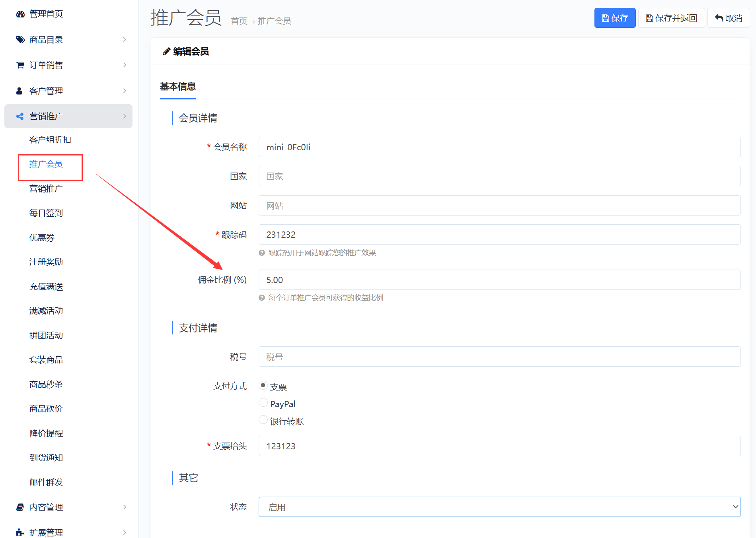756x538 pixels.
Task: Click the blue 保存 button
Action: click(x=615, y=18)
